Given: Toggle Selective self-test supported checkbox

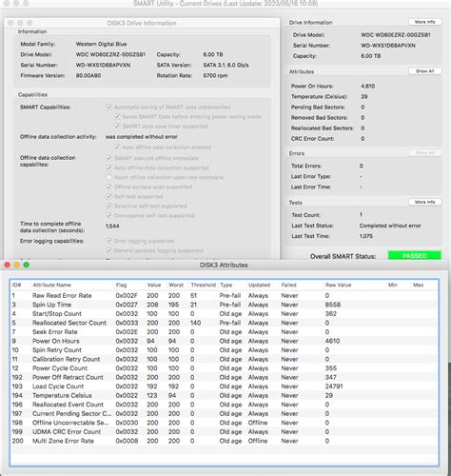Looking at the screenshot, I should click(108, 206).
